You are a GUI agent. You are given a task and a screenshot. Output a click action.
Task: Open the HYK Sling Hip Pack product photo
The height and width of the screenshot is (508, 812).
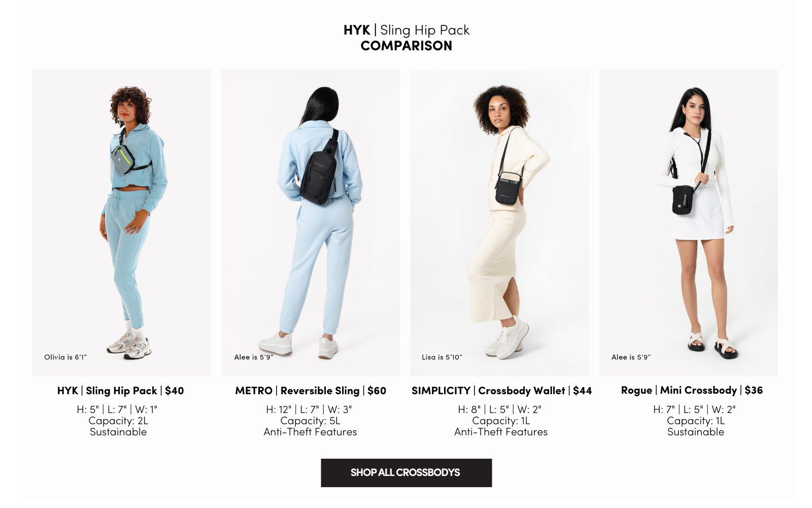tap(122, 223)
